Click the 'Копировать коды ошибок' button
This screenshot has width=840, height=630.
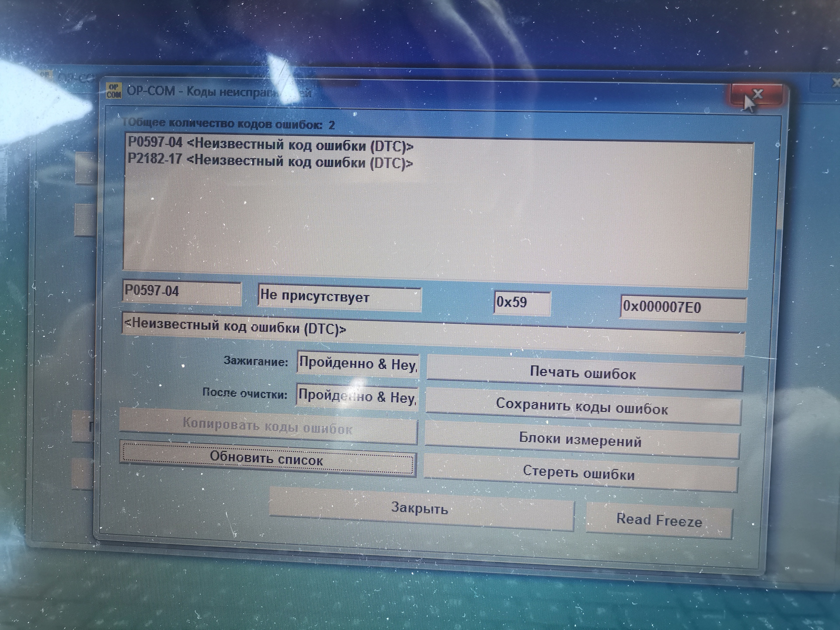click(x=268, y=426)
